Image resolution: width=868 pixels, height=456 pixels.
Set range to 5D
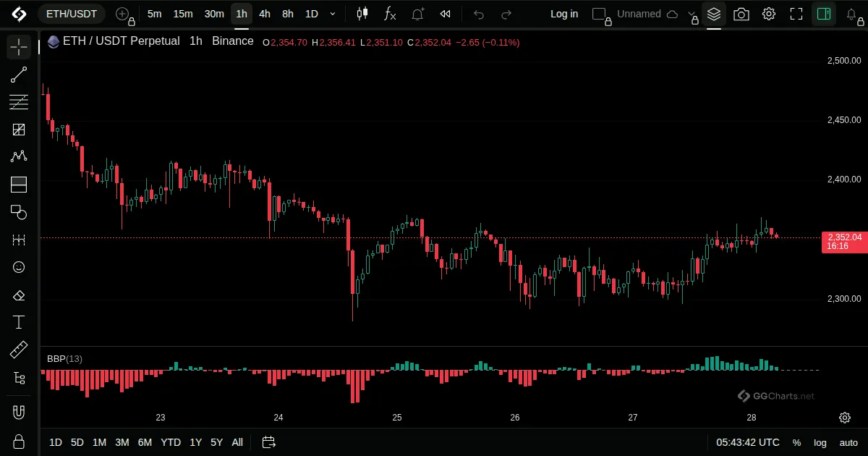(x=77, y=442)
